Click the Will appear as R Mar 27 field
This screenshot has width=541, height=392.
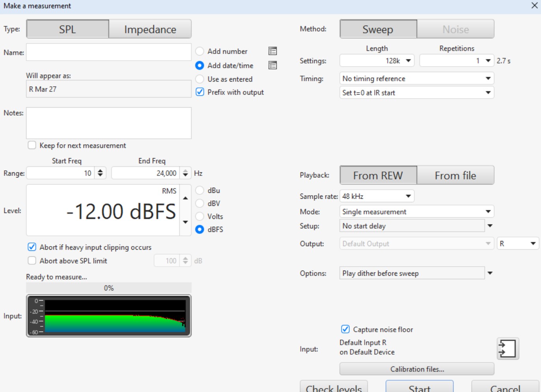tap(109, 89)
